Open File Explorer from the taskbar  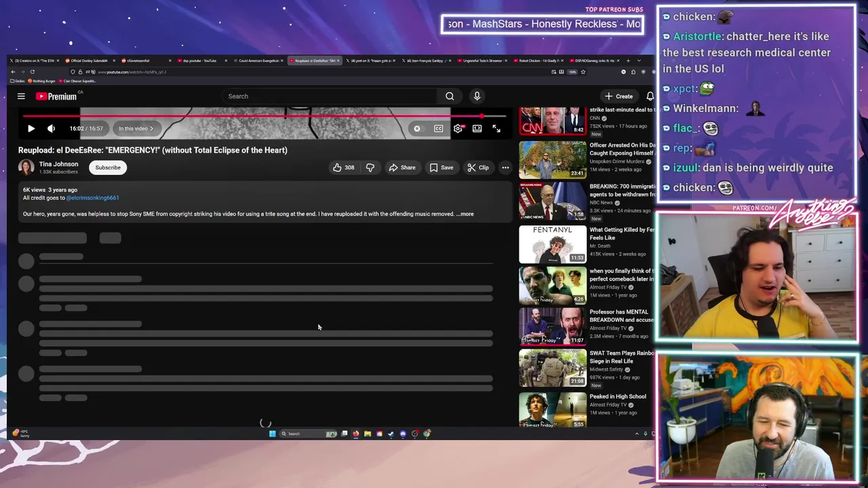point(368,434)
